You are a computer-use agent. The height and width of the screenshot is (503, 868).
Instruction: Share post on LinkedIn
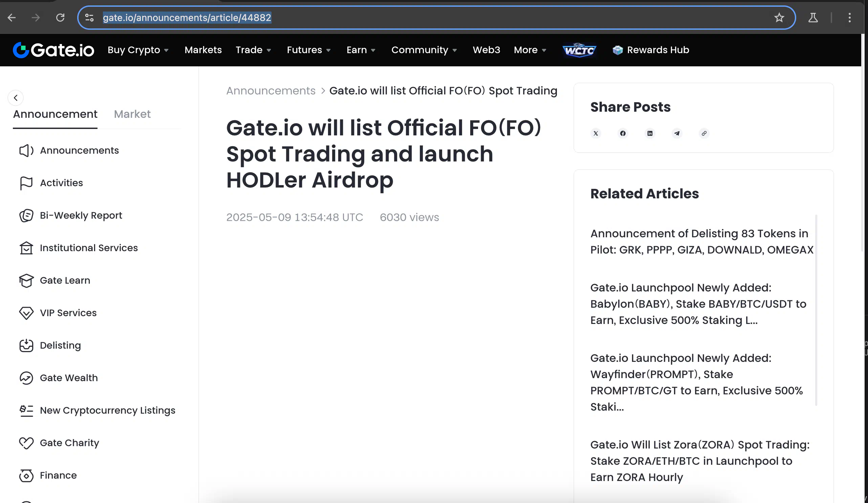[x=650, y=133]
